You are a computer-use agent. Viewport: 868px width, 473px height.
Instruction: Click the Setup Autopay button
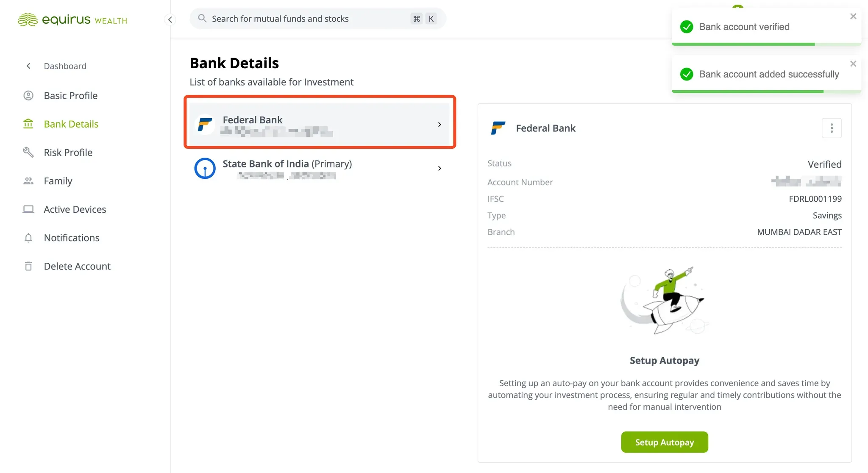coord(665,442)
